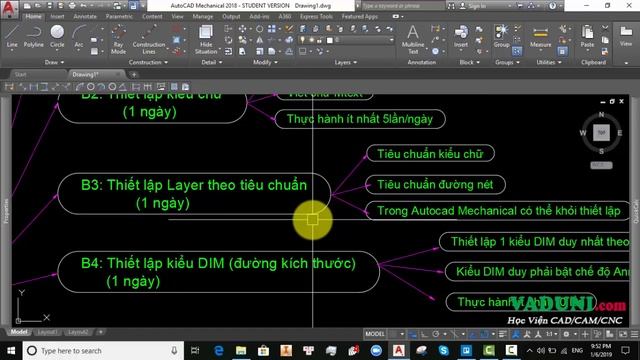The image size is (640, 360).
Task: Click the Workspace switching gear icon
Action: tap(566, 334)
